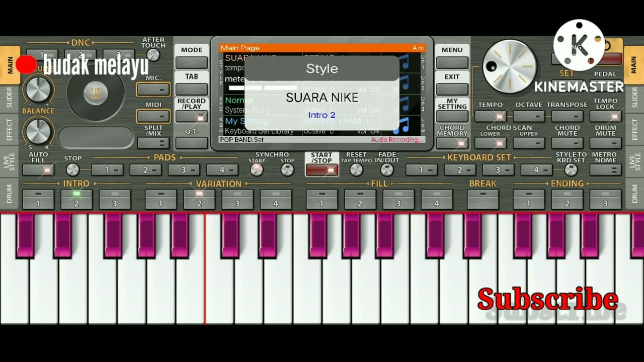The image size is (644, 362).
Task: Select the left Live Style side tab
Action: 9,162
